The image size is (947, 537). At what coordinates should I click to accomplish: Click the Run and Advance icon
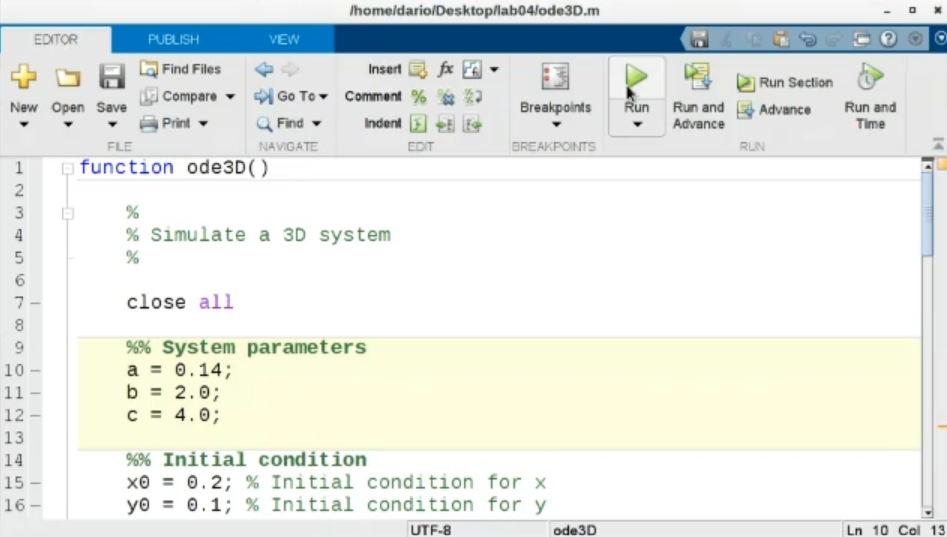(698, 78)
